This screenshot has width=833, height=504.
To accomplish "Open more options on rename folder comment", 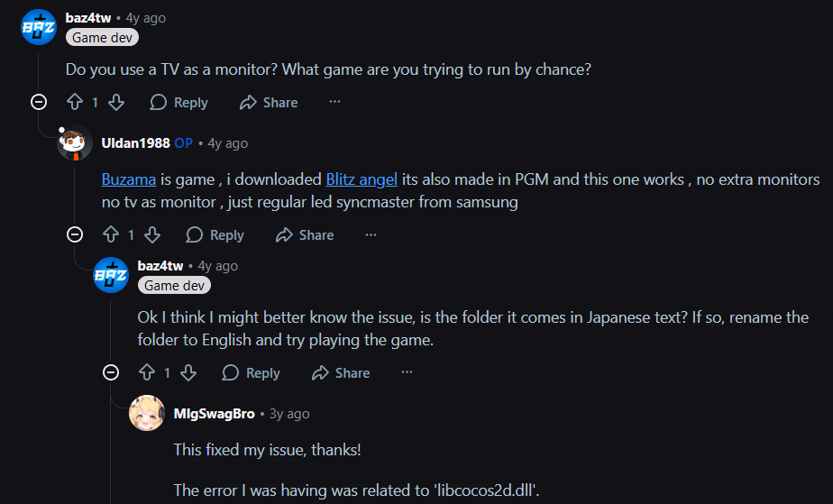I will click(407, 373).
